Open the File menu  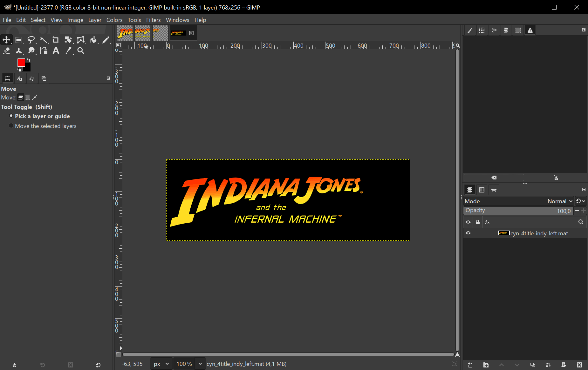point(7,20)
